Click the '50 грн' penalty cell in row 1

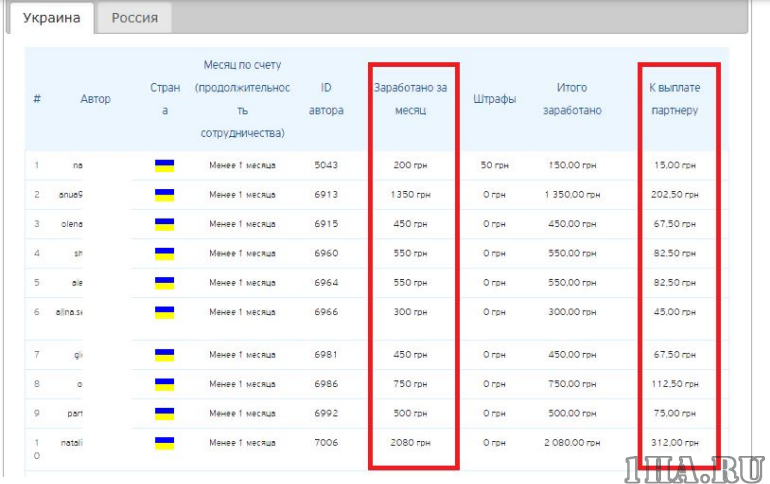[x=494, y=165]
